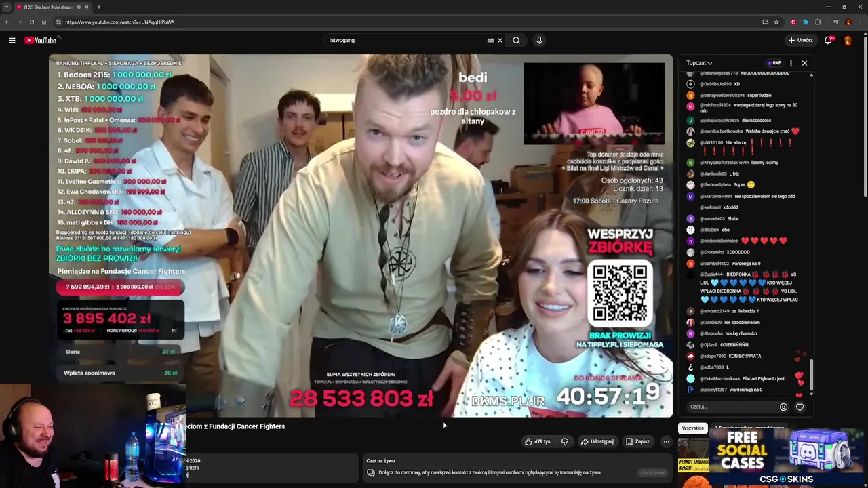Clear the search query with X

tap(500, 40)
